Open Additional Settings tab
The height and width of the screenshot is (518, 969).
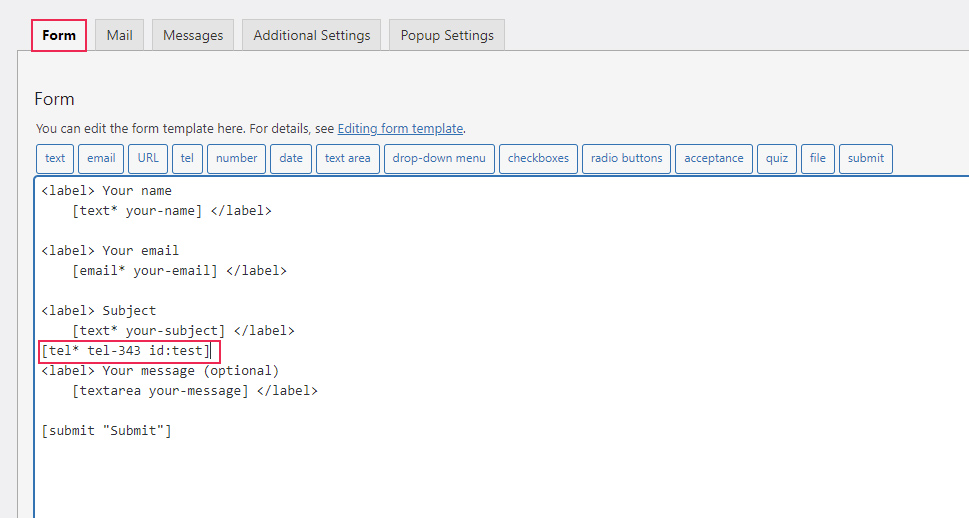pos(312,35)
